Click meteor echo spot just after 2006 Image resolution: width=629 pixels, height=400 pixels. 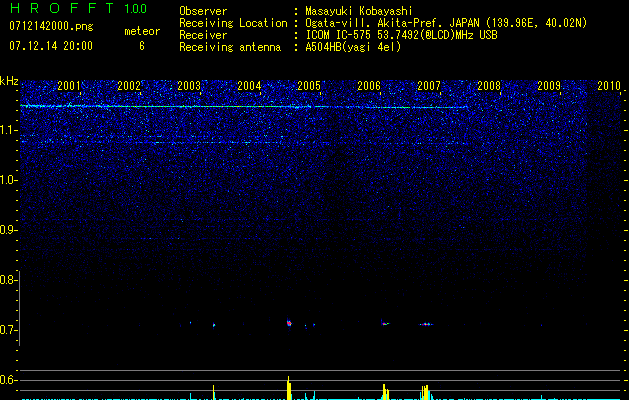(385, 323)
